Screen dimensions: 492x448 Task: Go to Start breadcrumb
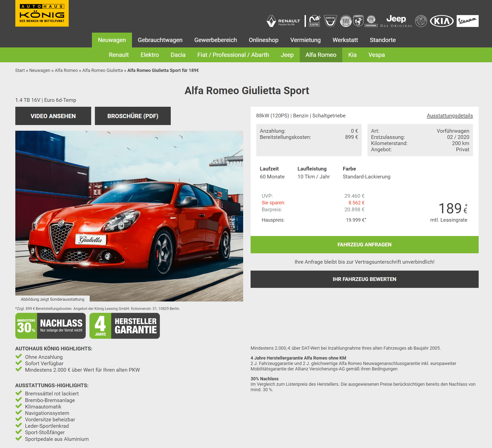20,70
